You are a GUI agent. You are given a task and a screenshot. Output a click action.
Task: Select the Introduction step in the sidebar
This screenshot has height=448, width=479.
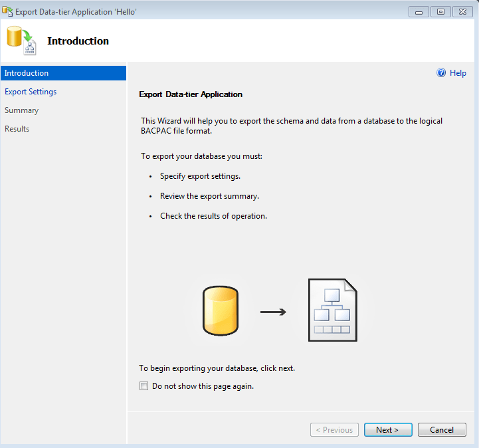click(27, 73)
